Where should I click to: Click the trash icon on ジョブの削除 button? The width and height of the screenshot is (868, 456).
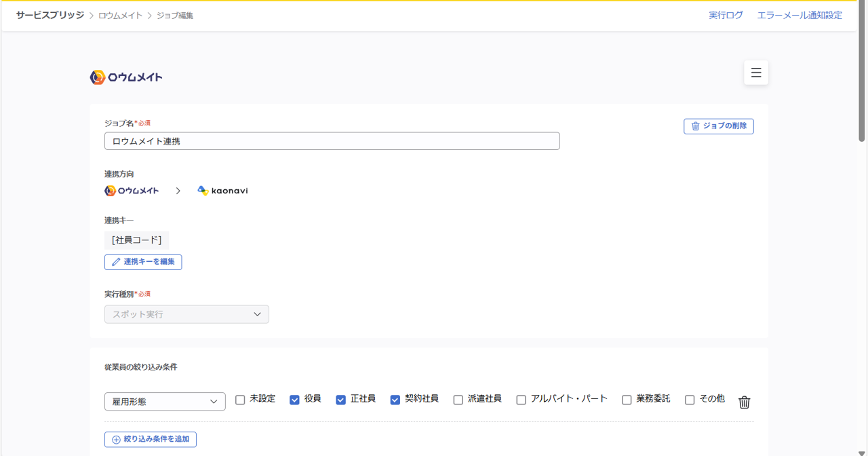(697, 126)
